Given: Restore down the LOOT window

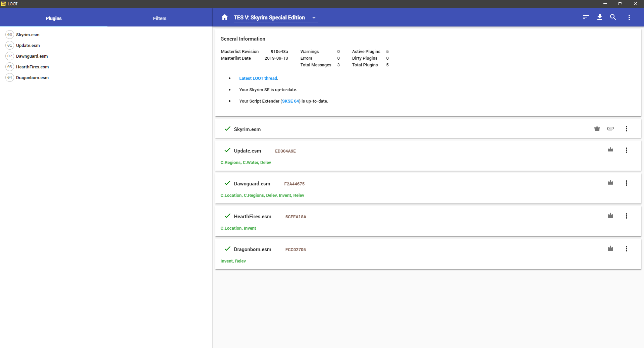Looking at the screenshot, I should (620, 4).
